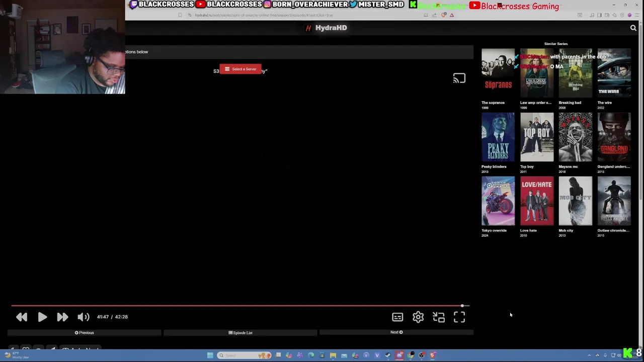Open Microsoft Teams from the taskbar
This screenshot has height=362, width=644.
299,355
